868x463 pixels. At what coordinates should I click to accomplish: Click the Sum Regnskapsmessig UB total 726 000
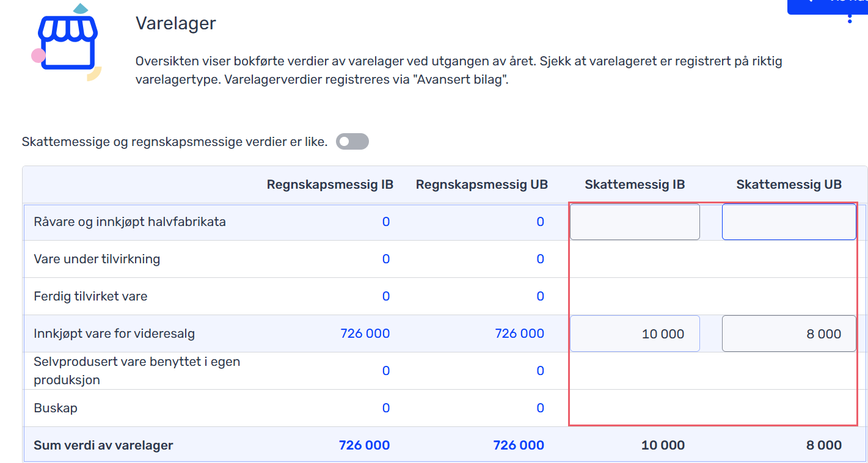[519, 445]
